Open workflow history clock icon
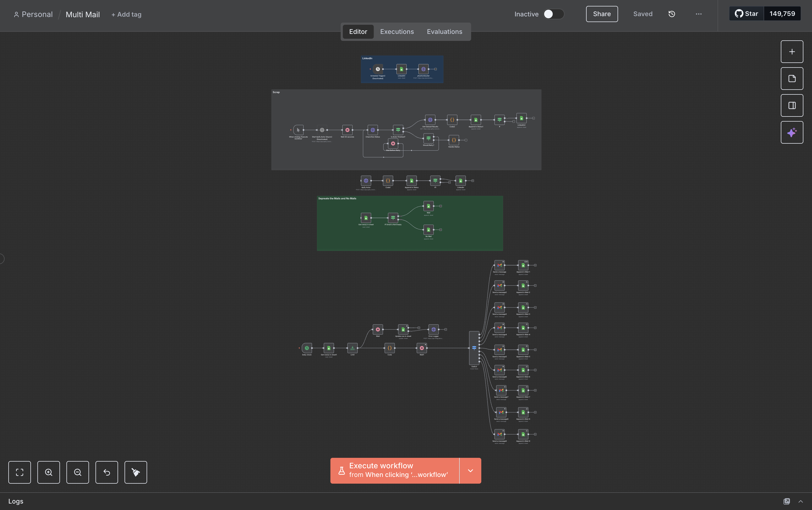Viewport: 812px width, 510px height. pyautogui.click(x=672, y=14)
